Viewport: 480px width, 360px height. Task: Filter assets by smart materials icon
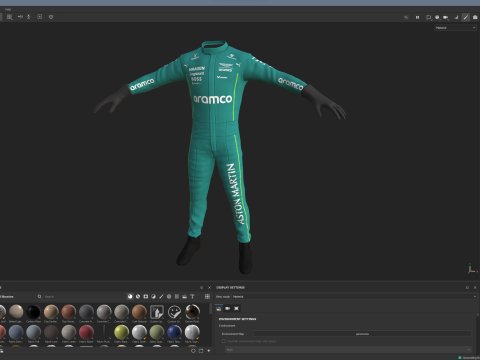point(138,296)
